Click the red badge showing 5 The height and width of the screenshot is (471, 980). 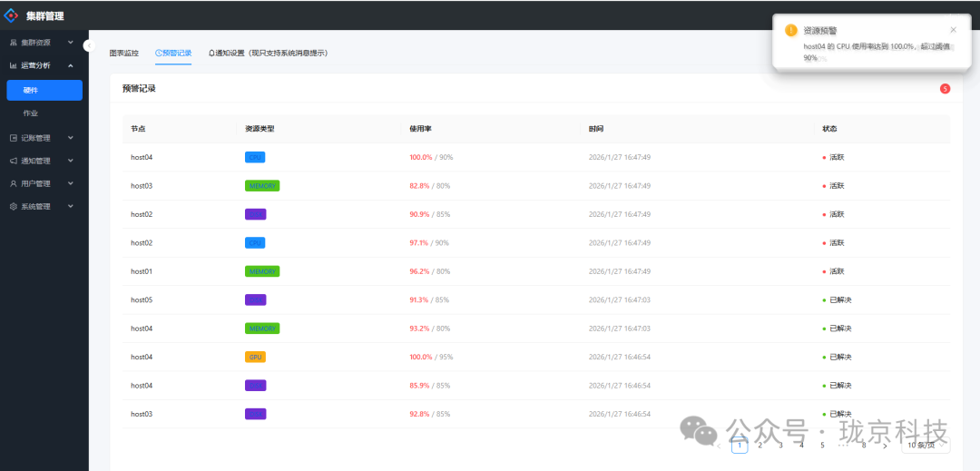945,89
